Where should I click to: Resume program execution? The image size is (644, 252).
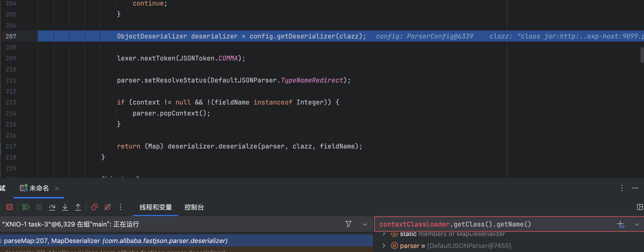click(x=26, y=207)
